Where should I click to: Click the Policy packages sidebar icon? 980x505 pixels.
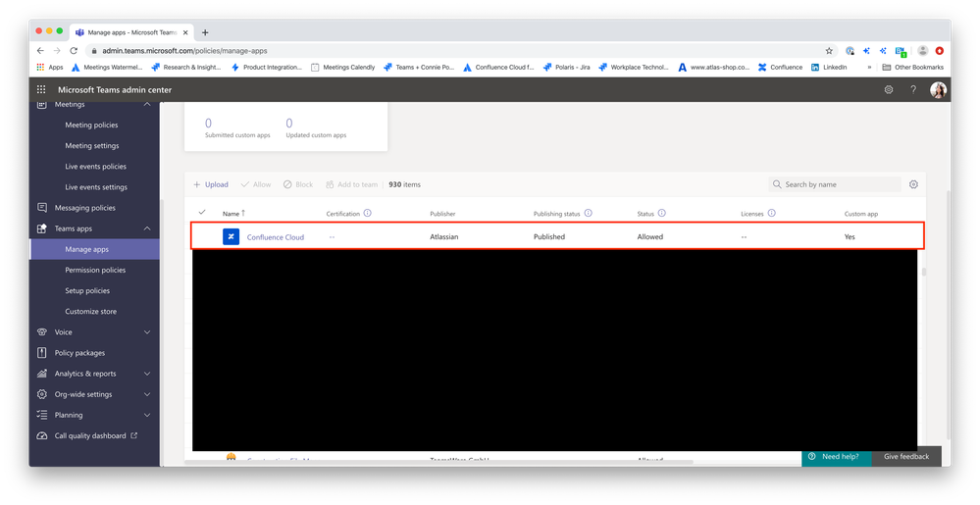(x=42, y=352)
